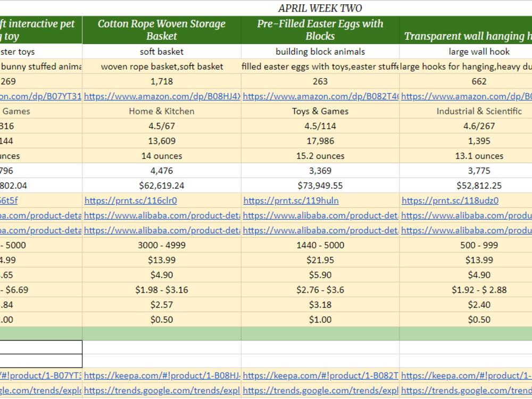
Task: Open the Keepa link for product 1-B08HJ
Action: point(162,376)
